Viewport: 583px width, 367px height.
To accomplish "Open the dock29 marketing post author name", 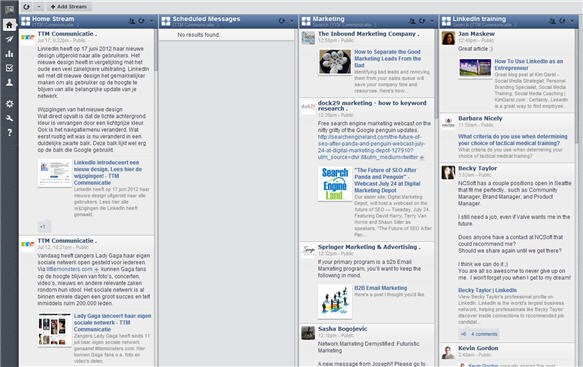I will point(372,106).
